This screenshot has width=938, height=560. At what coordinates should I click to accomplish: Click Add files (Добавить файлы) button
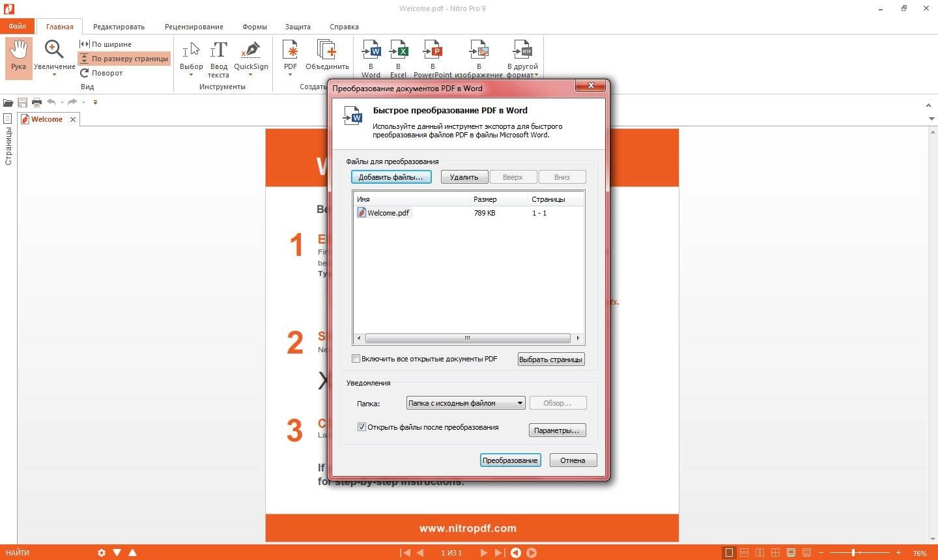point(391,177)
